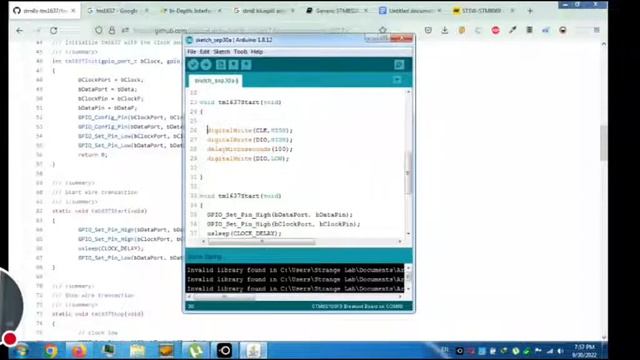Click Arduino line 23 void tm1637Start(void)
The height and width of the screenshot is (360, 640).
[x=240, y=102]
